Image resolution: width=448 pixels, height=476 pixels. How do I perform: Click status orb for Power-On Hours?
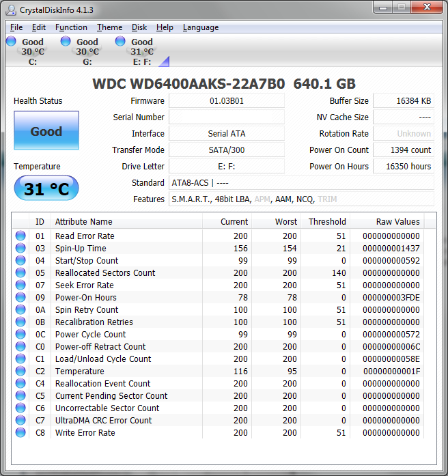point(20,297)
